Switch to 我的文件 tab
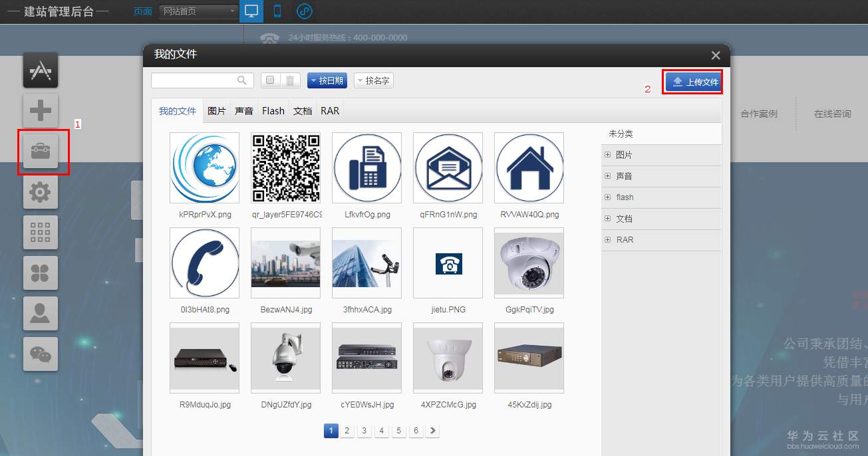 178,111
